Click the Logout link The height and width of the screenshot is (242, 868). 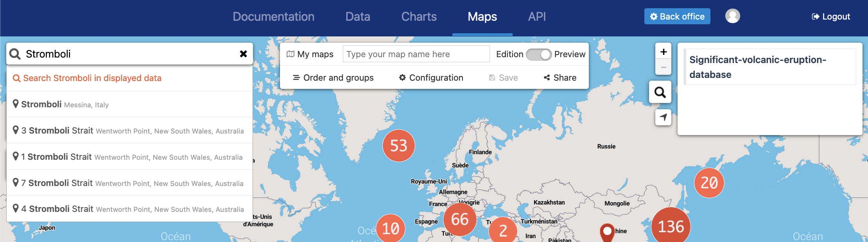coord(831,16)
